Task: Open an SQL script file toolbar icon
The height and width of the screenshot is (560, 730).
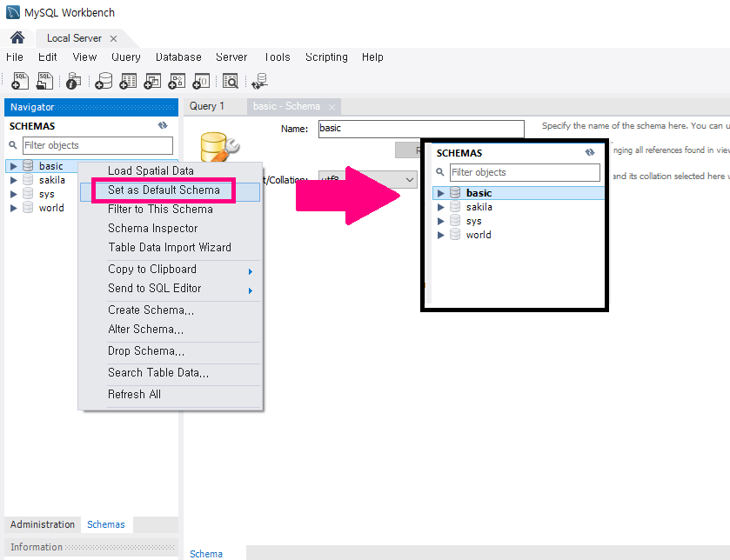Action: pos(44,81)
